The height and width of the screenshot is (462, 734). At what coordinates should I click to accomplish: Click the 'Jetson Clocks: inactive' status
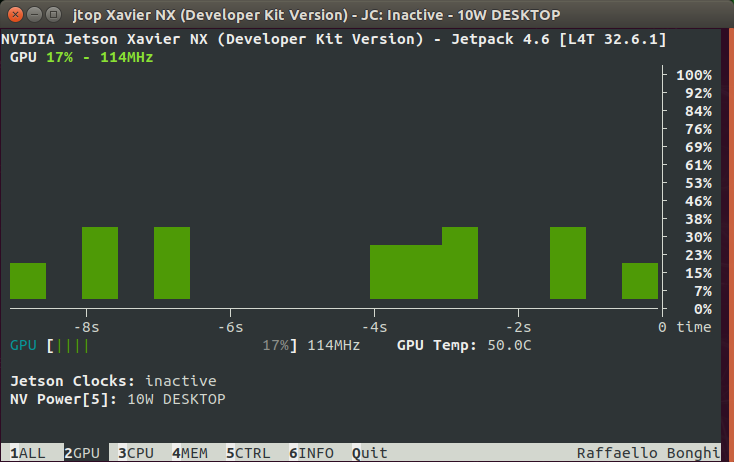[113, 381]
